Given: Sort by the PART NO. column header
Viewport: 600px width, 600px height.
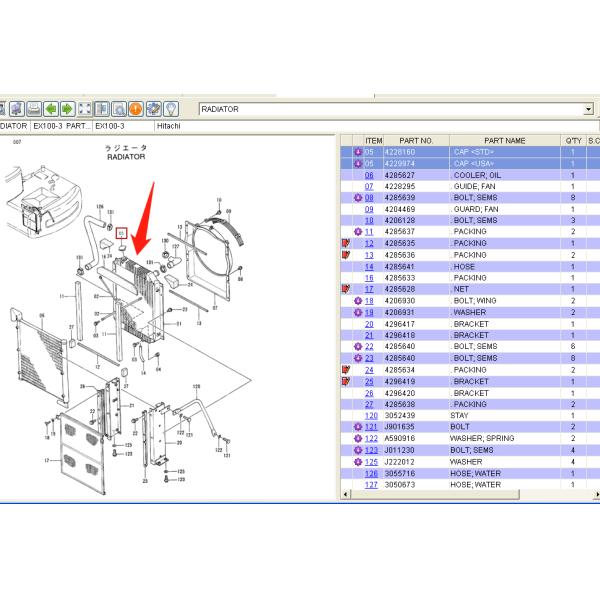Looking at the screenshot, I should [416, 141].
